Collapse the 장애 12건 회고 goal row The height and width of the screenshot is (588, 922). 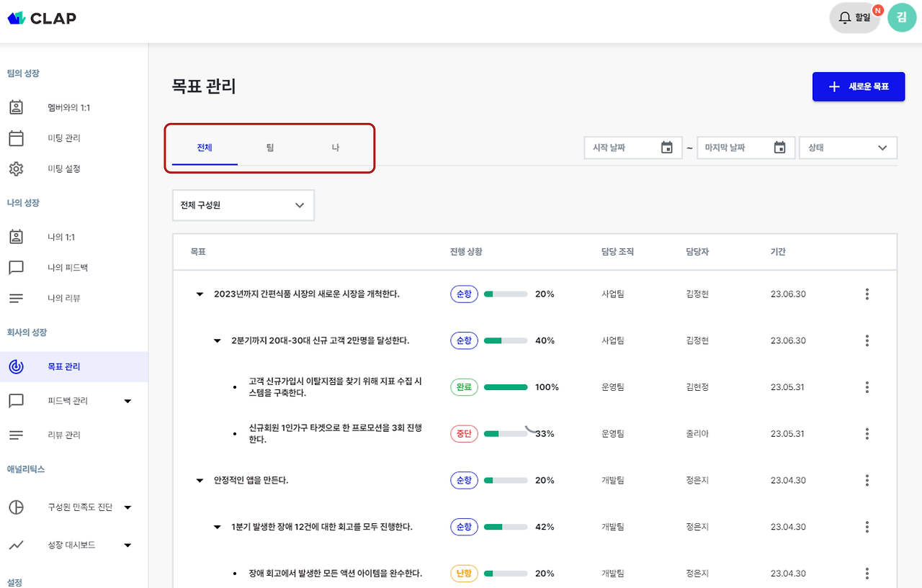click(x=217, y=527)
